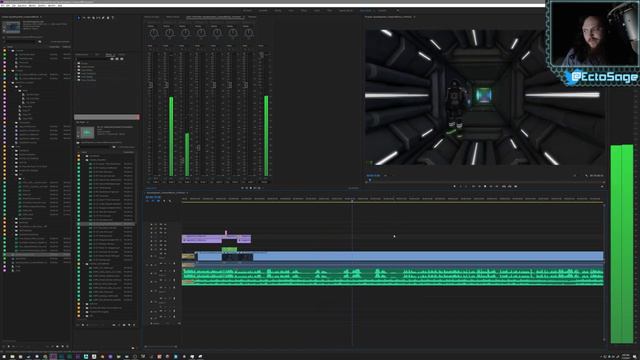Select the Selection tool in Tools panel
This screenshot has height=360, width=640.
pyautogui.click(x=79, y=18)
